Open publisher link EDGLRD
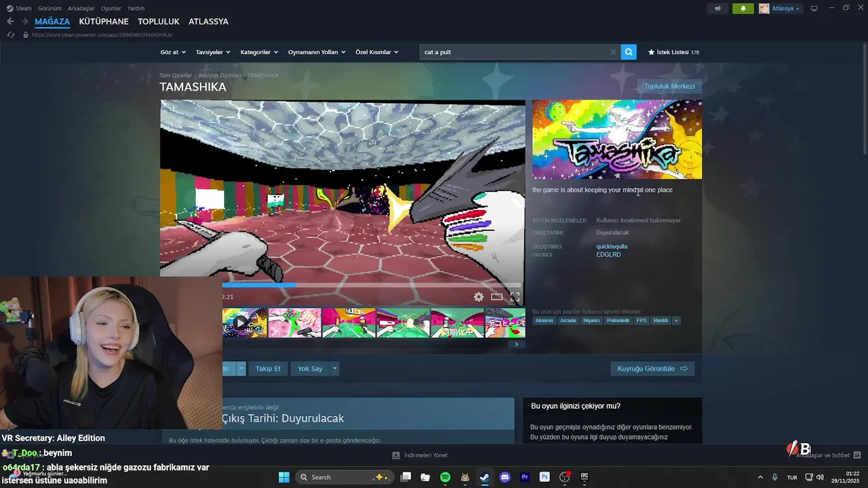 608,255
